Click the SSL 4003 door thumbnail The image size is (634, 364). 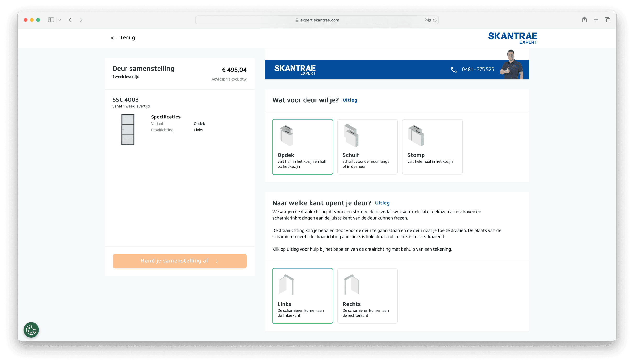point(128,130)
